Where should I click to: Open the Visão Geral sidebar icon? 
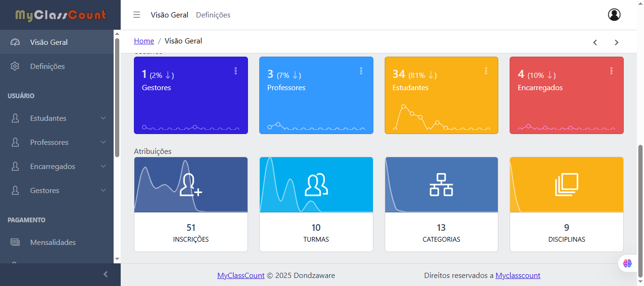[15, 42]
